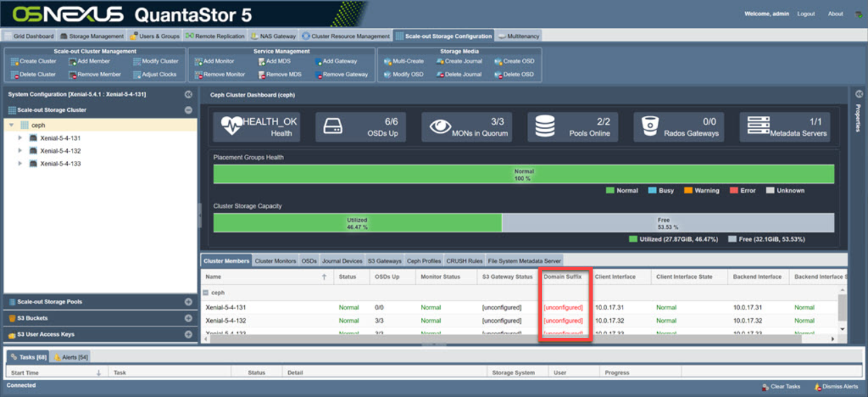Click the Add Monitor icon
The image size is (868, 397).
click(198, 61)
